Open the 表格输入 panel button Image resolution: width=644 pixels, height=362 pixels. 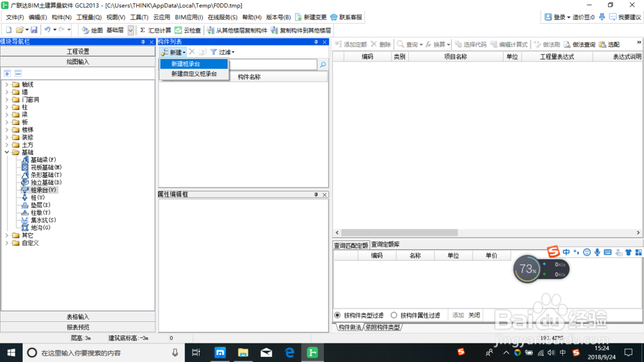tap(78, 317)
